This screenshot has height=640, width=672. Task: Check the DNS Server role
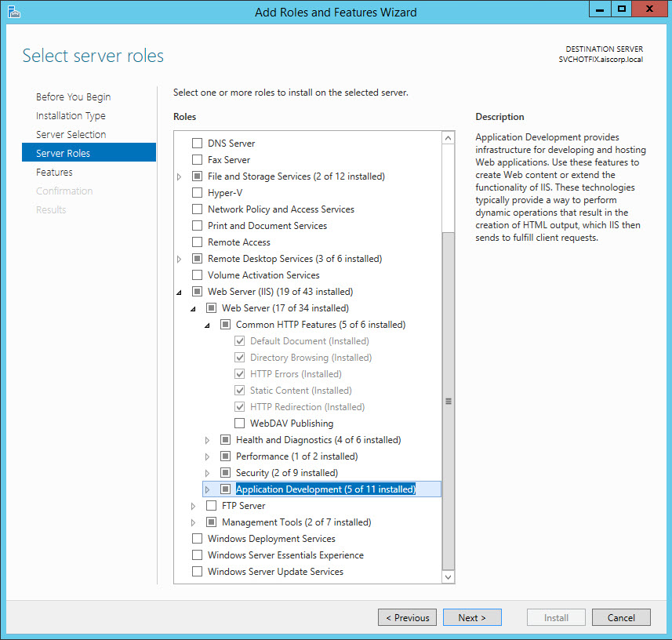(197, 144)
